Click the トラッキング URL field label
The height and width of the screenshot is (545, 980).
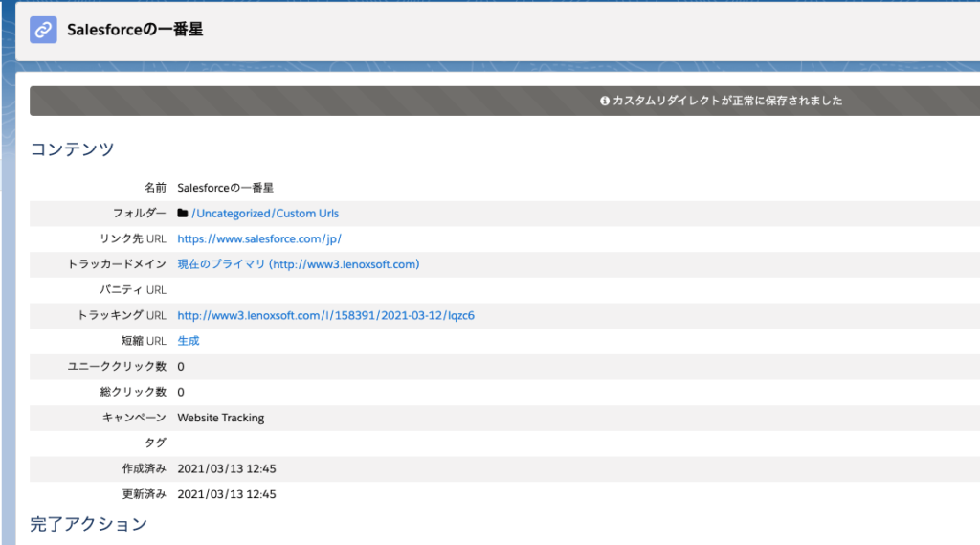tap(122, 315)
